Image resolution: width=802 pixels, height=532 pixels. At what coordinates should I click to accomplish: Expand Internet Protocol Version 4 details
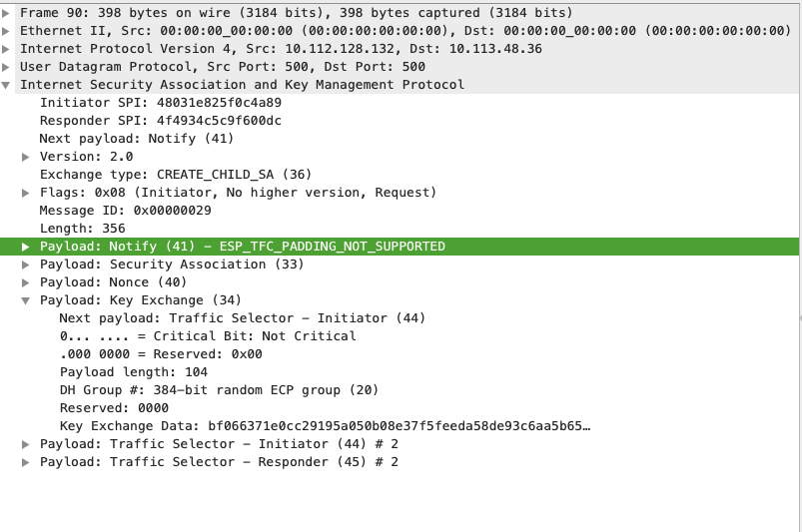click(x=7, y=49)
